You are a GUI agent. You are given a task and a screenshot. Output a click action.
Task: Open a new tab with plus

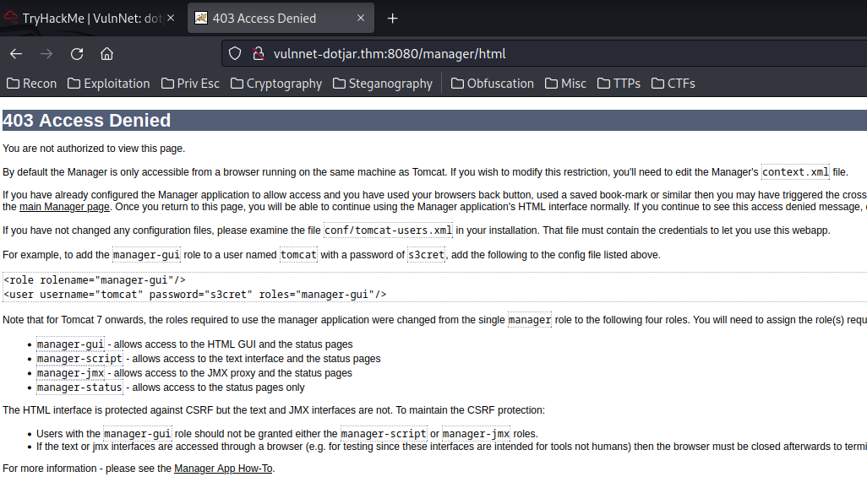(393, 19)
